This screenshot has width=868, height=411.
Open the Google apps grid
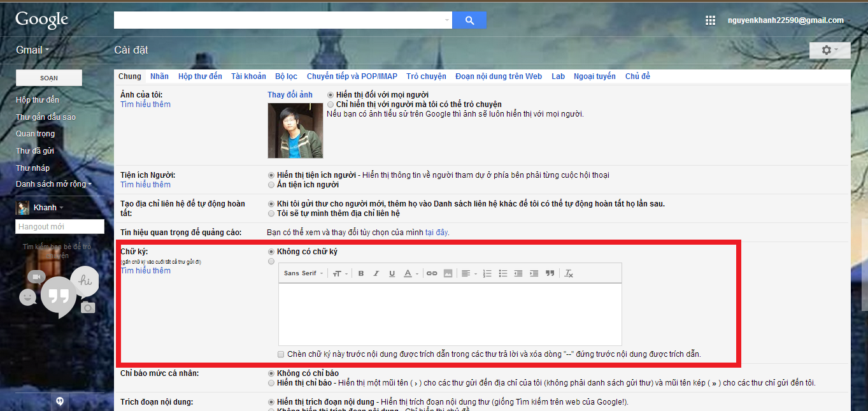(x=710, y=20)
